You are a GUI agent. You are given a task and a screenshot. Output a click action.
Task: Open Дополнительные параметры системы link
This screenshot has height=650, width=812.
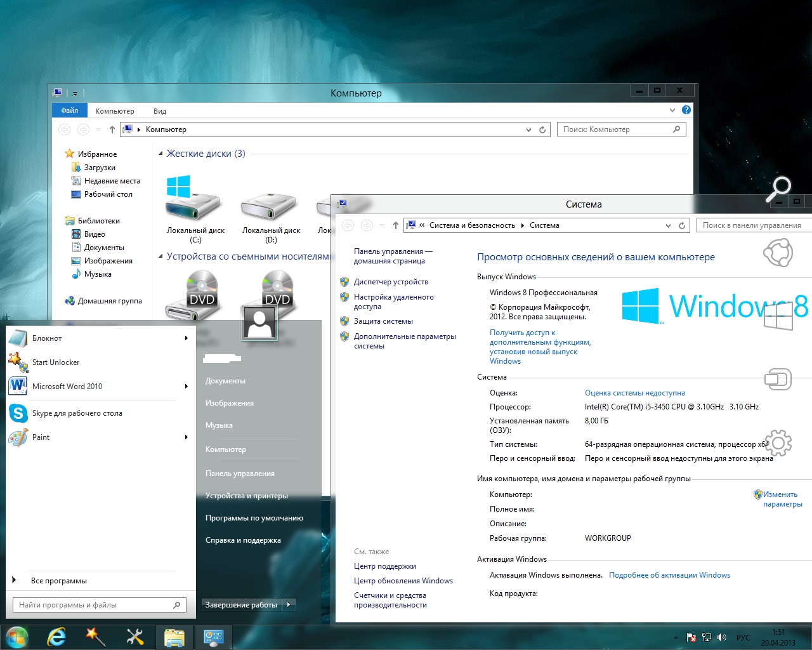405,342
